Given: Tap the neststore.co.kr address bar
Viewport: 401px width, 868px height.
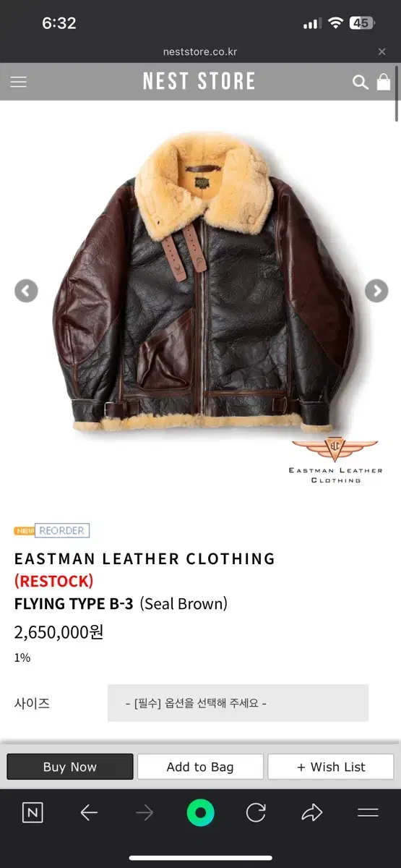Looking at the screenshot, I should (200, 51).
